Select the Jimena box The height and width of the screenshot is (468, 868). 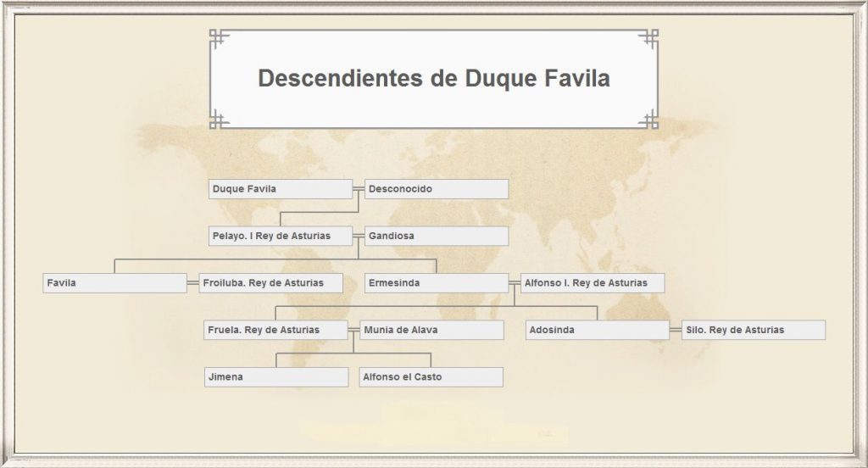pyautogui.click(x=276, y=377)
